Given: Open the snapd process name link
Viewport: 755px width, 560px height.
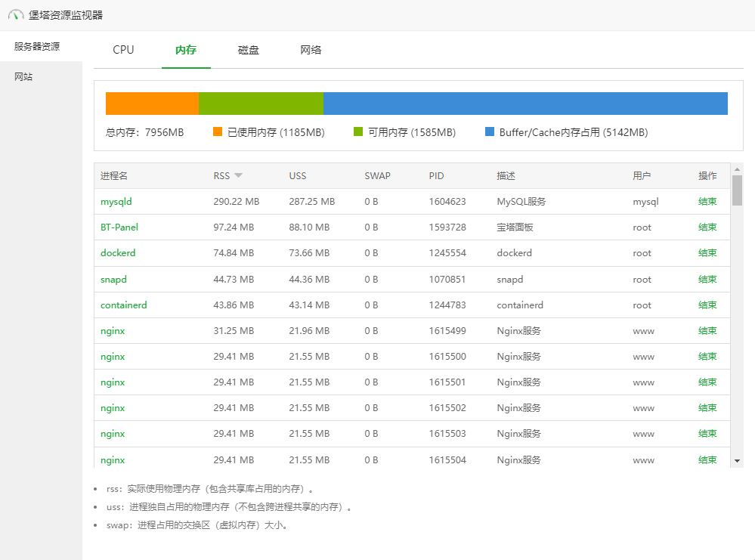Looking at the screenshot, I should 113,280.
